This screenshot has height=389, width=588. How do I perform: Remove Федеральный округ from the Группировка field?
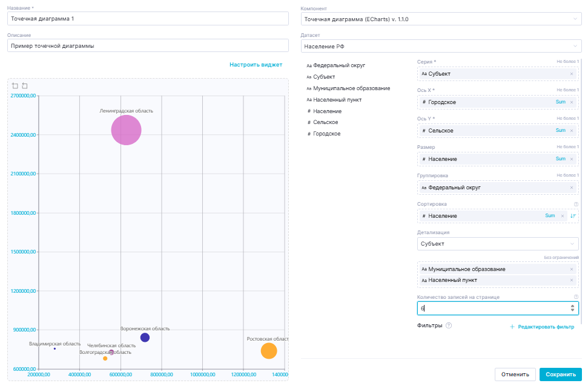(571, 188)
